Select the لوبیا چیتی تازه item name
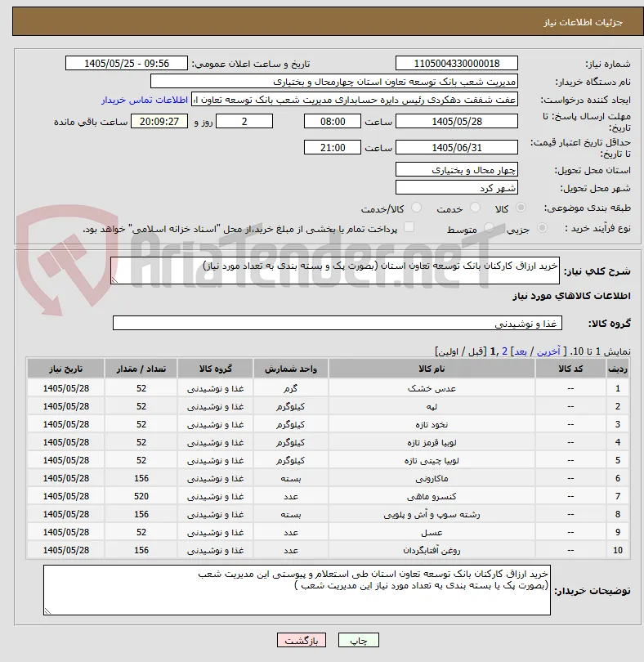This screenshot has height=662, width=644. click(x=432, y=460)
